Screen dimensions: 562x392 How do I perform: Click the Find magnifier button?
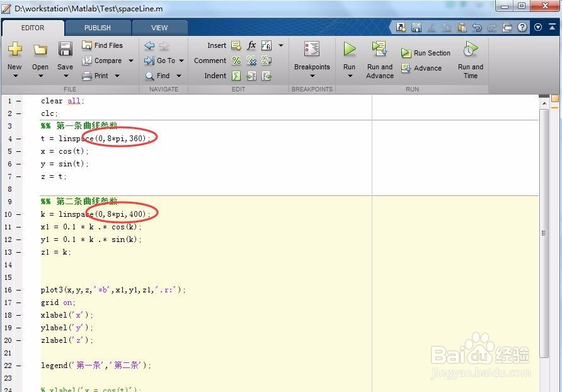click(x=158, y=76)
